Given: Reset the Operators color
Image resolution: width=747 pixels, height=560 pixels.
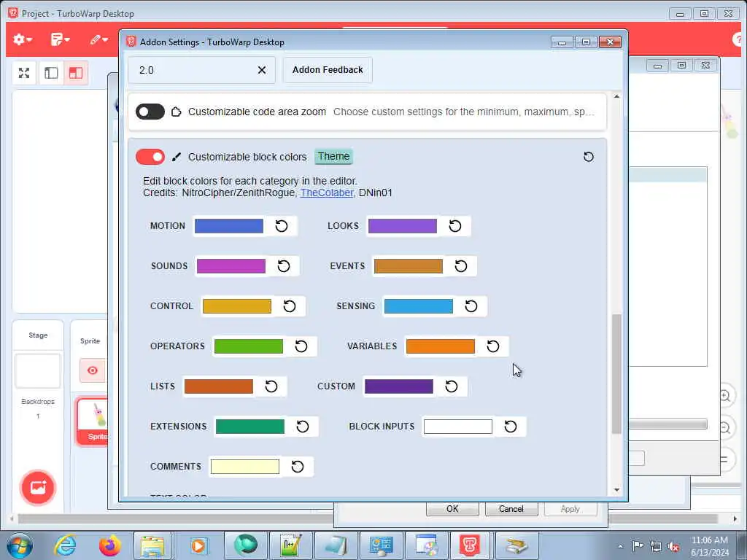Looking at the screenshot, I should coord(301,346).
